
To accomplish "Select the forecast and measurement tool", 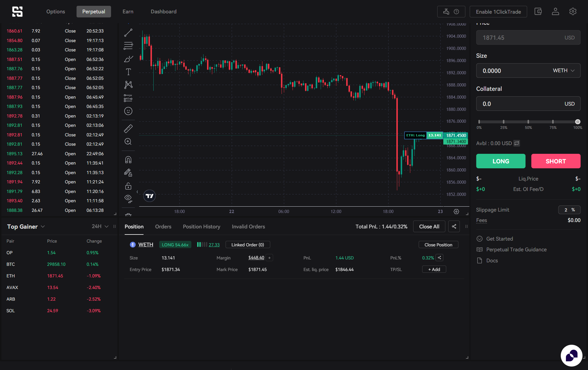I will click(128, 98).
